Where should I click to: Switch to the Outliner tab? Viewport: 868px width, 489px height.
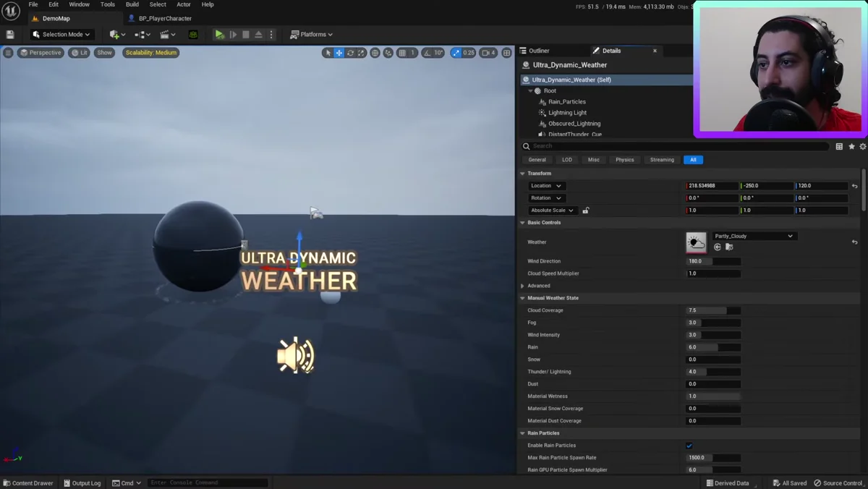pyautogui.click(x=535, y=51)
